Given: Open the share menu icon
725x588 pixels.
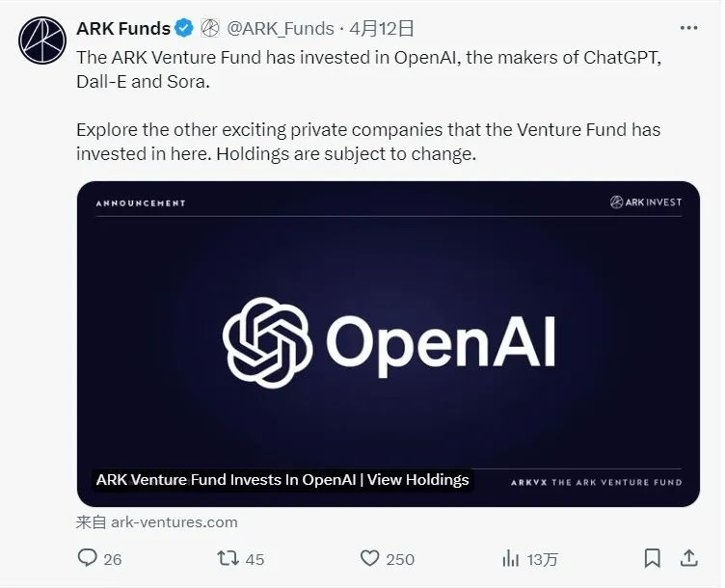Looking at the screenshot, I should [689, 558].
